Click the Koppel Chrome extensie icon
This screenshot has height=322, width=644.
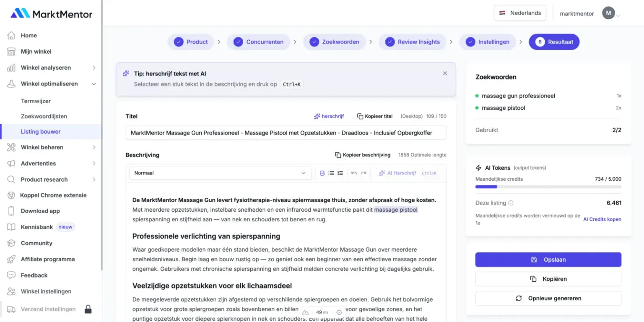coord(11,195)
